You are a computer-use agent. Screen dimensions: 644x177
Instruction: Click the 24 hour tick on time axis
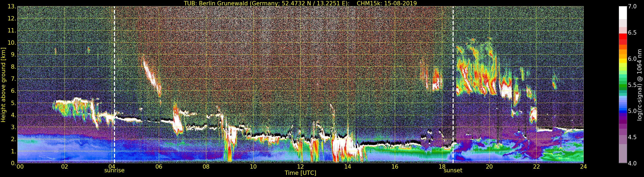point(583,167)
